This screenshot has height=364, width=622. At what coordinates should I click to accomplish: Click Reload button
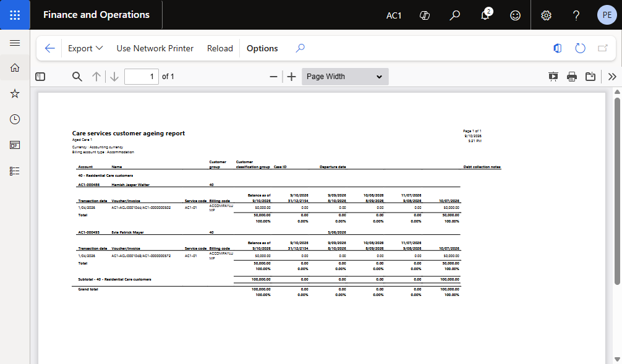pos(219,48)
